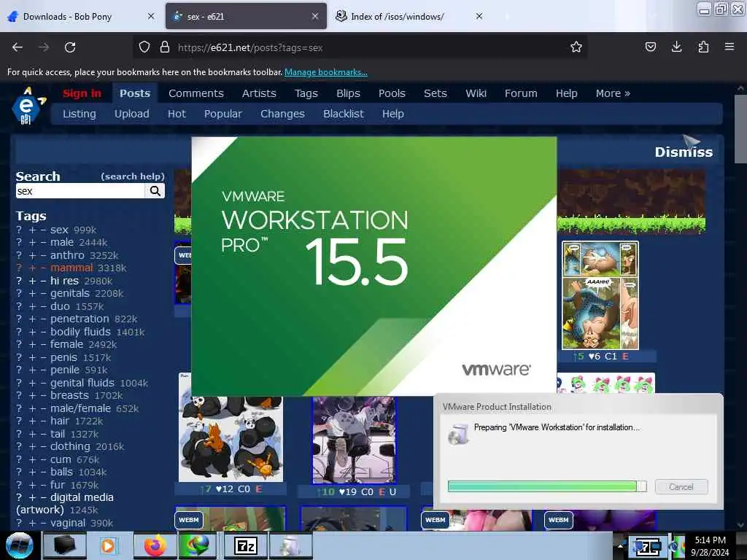Screen dimensions: 747x560
Task: Reload the current page
Action: pyautogui.click(x=70, y=47)
